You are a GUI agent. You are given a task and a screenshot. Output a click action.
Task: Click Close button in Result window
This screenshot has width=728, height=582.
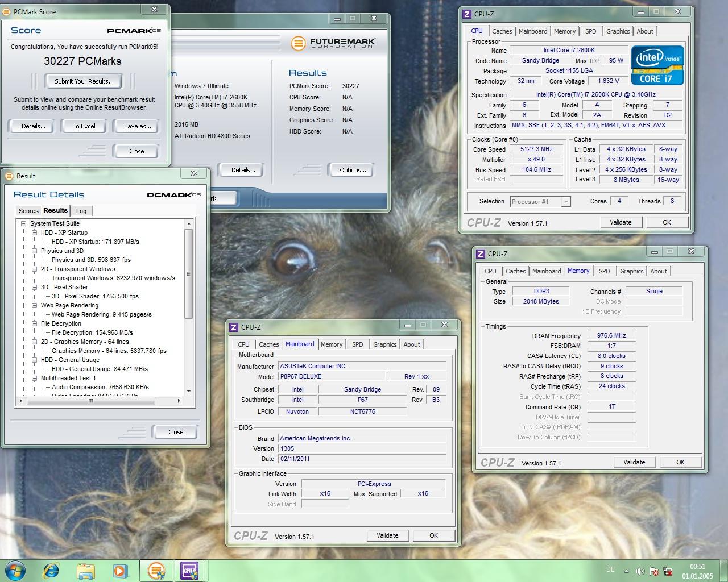click(176, 432)
